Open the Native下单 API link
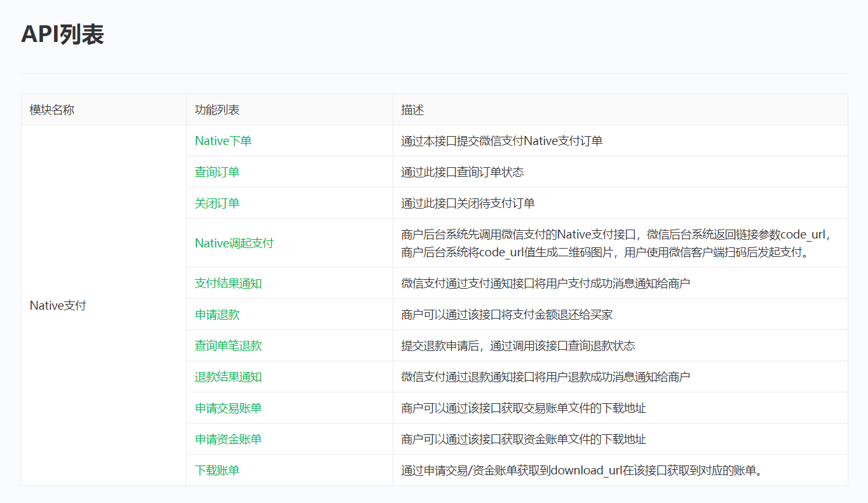This screenshot has height=503, width=868. click(223, 141)
